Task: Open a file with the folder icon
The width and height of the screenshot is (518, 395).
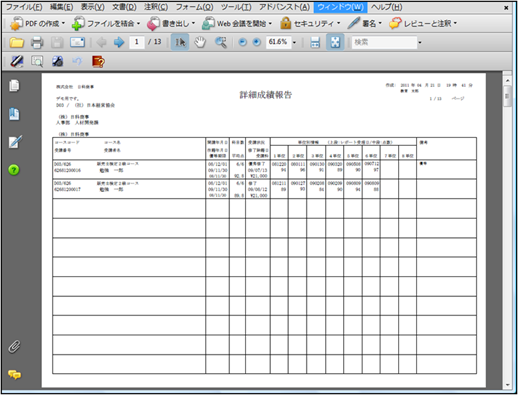Action: point(16,42)
